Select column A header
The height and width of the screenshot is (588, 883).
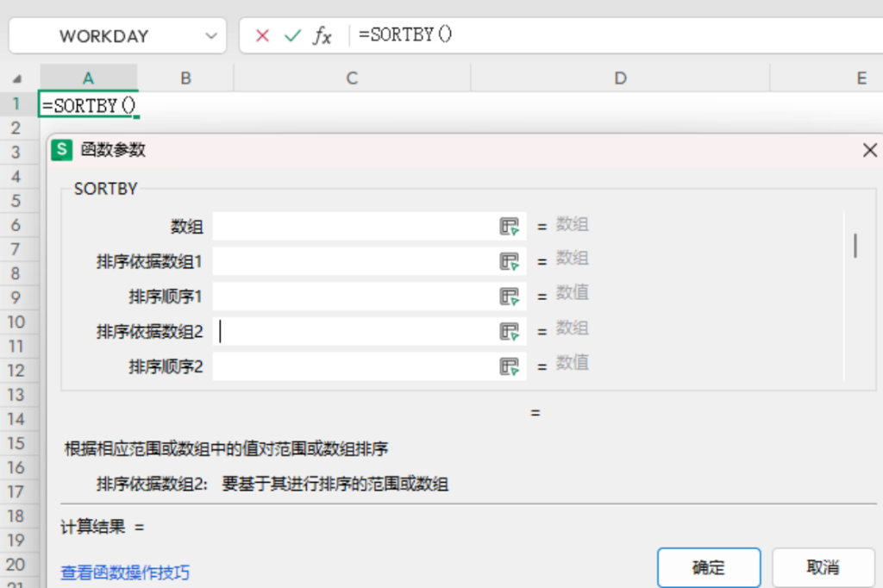[x=89, y=78]
